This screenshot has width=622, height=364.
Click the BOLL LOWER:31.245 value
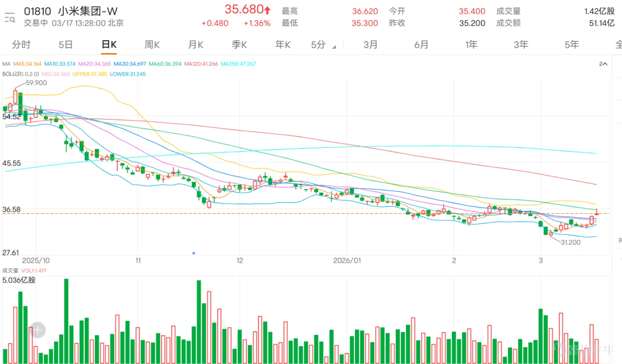[x=128, y=74]
